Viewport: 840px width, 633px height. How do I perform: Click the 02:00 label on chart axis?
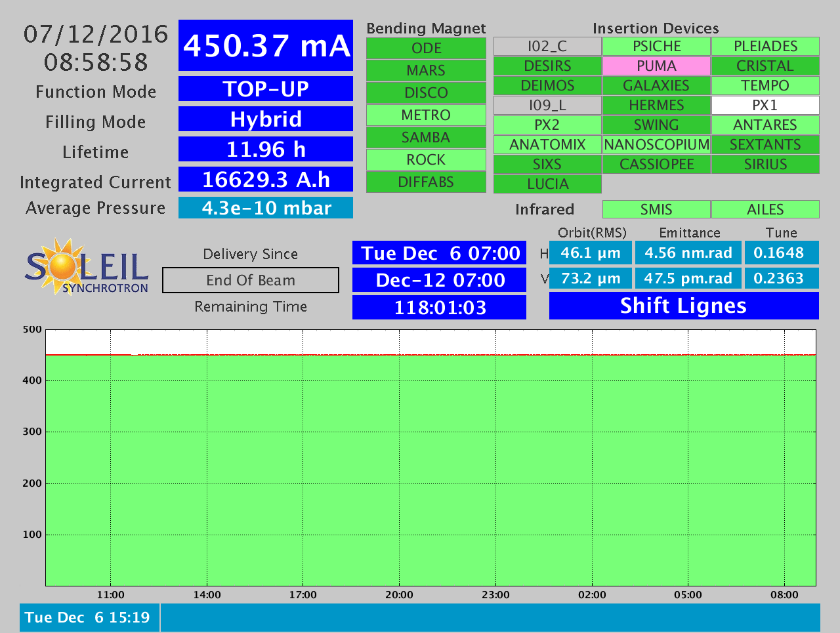(592, 595)
